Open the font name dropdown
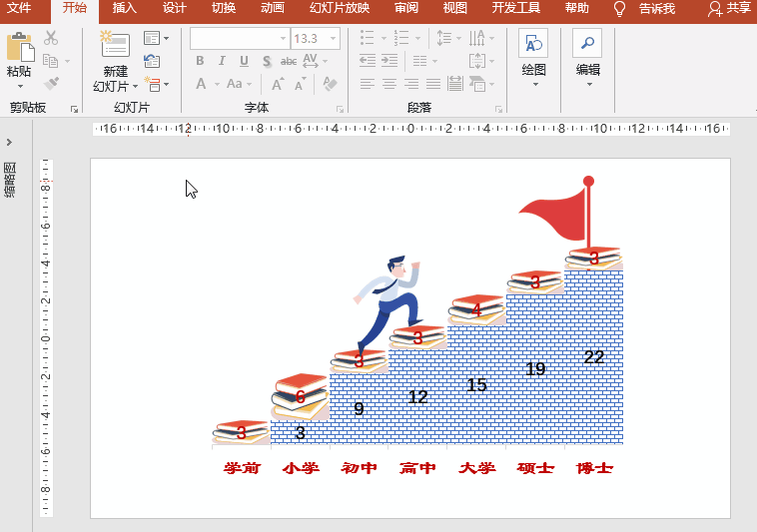This screenshot has width=757, height=532. point(283,39)
